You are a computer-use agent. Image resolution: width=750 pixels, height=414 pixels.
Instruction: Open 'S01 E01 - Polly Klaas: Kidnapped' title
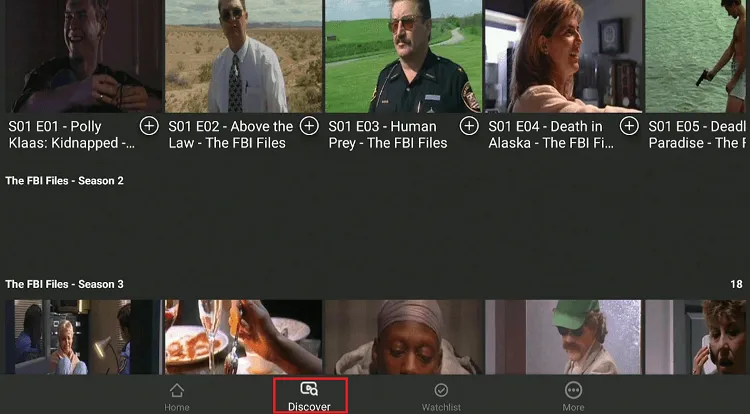[x=72, y=134]
